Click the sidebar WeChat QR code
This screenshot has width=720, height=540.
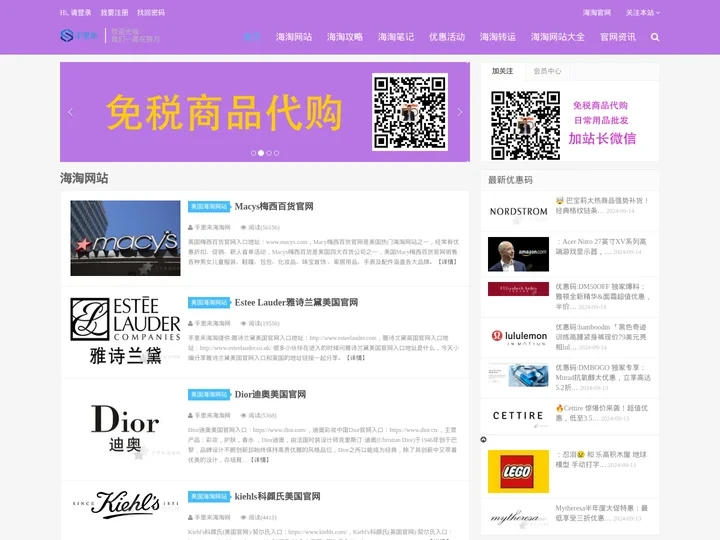[x=525, y=125]
